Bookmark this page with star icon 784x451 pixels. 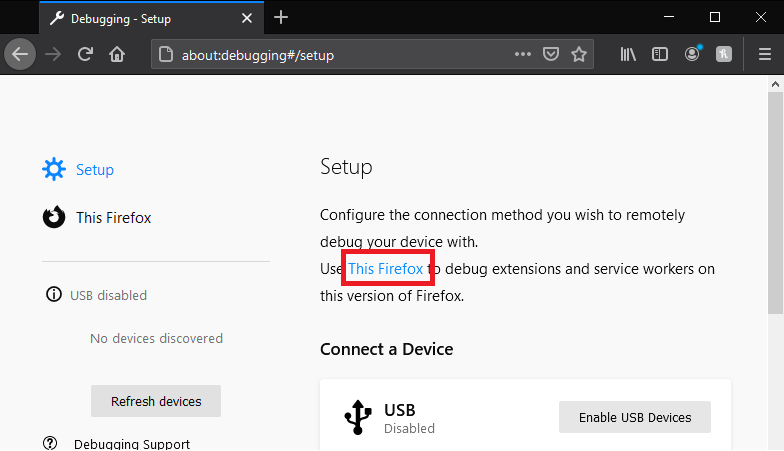[x=578, y=54]
